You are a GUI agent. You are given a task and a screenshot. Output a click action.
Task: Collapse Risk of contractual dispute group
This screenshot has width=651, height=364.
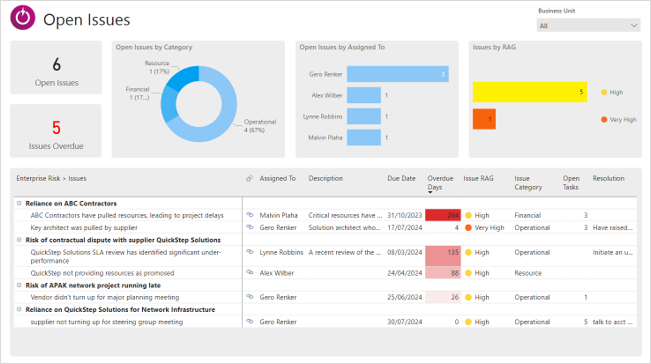coord(19,239)
